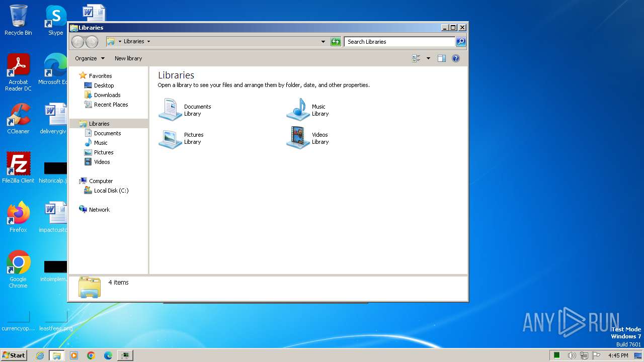Select Videos in navigation tree
This screenshot has height=362, width=644.
(102, 162)
